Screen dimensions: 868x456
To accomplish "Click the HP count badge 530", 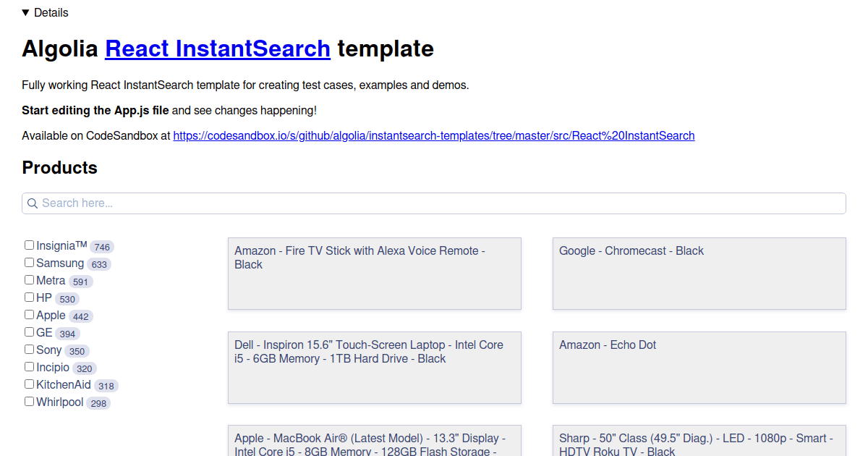I will point(67,299).
